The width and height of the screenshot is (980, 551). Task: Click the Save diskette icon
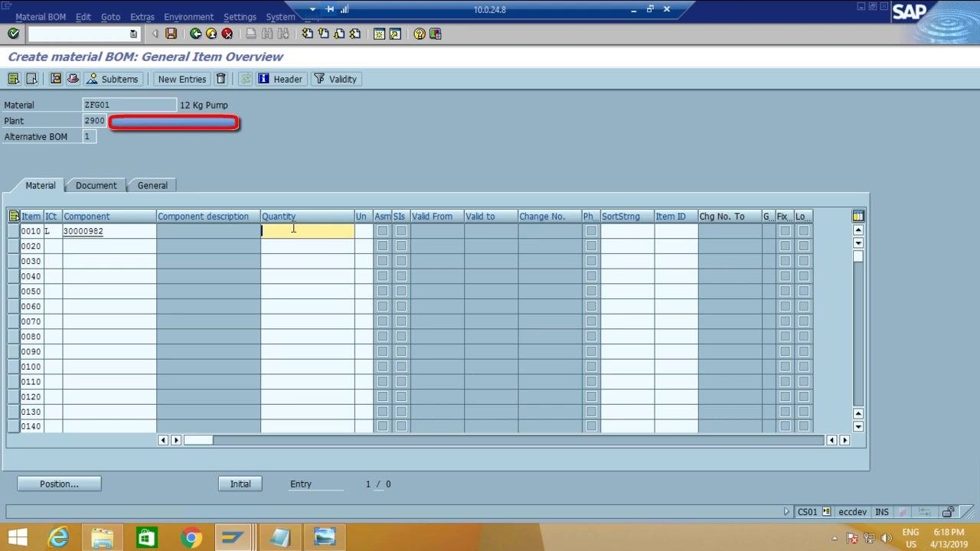171,34
